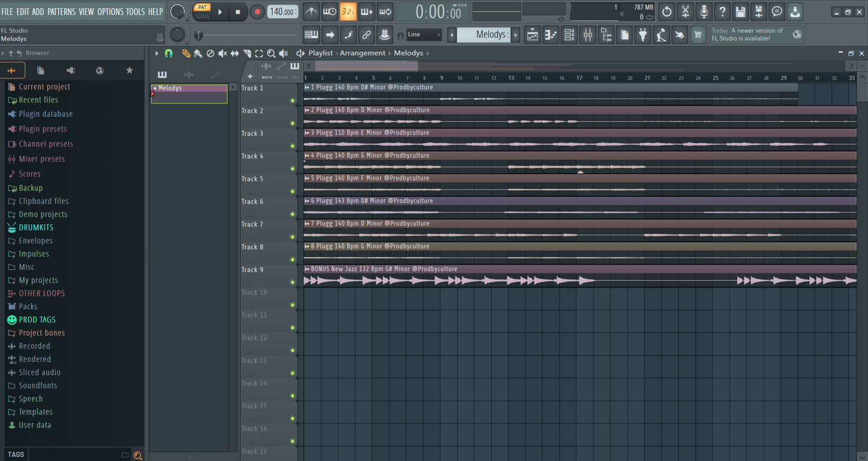Open project info speech bubble icon

click(777, 11)
